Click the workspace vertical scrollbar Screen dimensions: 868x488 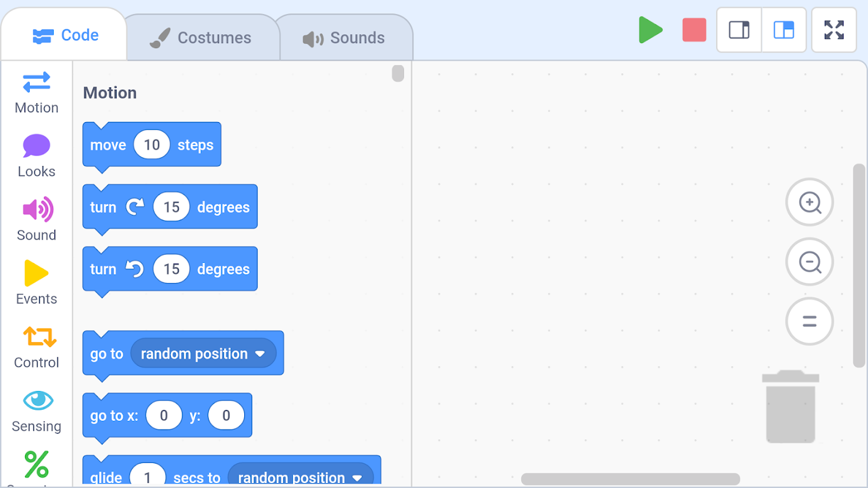859,265
